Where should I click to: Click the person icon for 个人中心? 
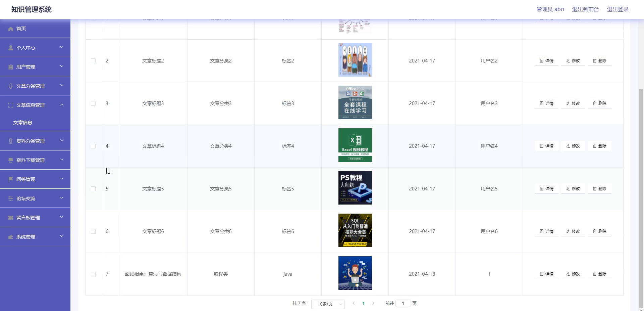point(11,48)
